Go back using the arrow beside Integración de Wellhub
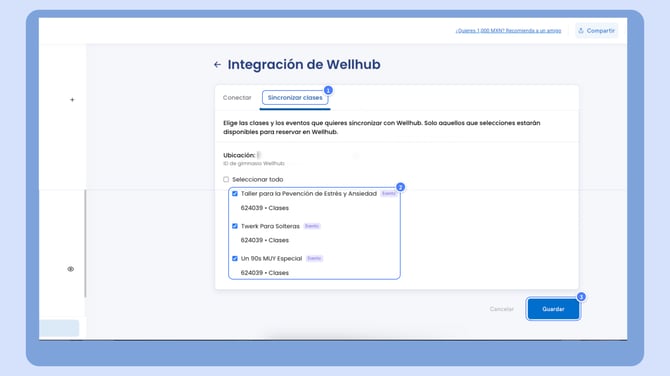 (217, 65)
